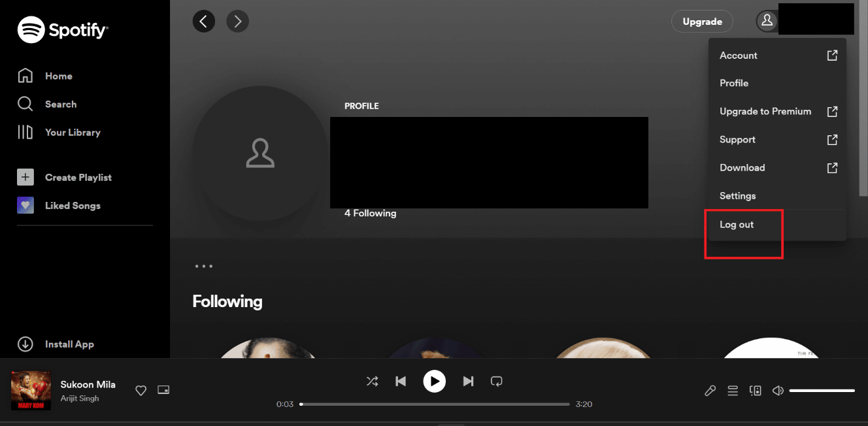Choose Upgrade to Premium menu item
This screenshot has height=426, width=868.
pos(777,111)
